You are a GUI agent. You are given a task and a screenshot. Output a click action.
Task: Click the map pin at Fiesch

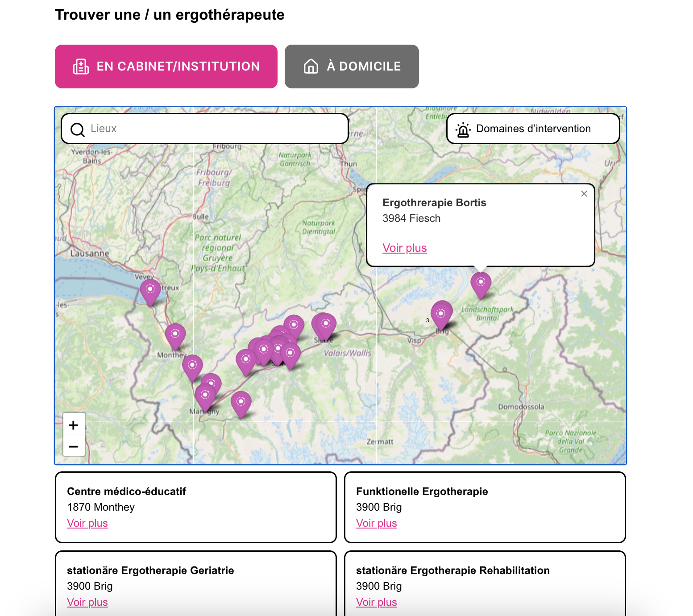pyautogui.click(x=481, y=284)
